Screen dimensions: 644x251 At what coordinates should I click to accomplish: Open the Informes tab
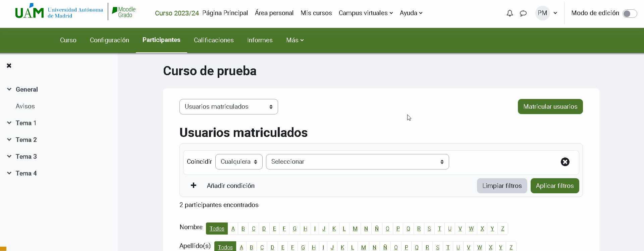[x=260, y=40]
